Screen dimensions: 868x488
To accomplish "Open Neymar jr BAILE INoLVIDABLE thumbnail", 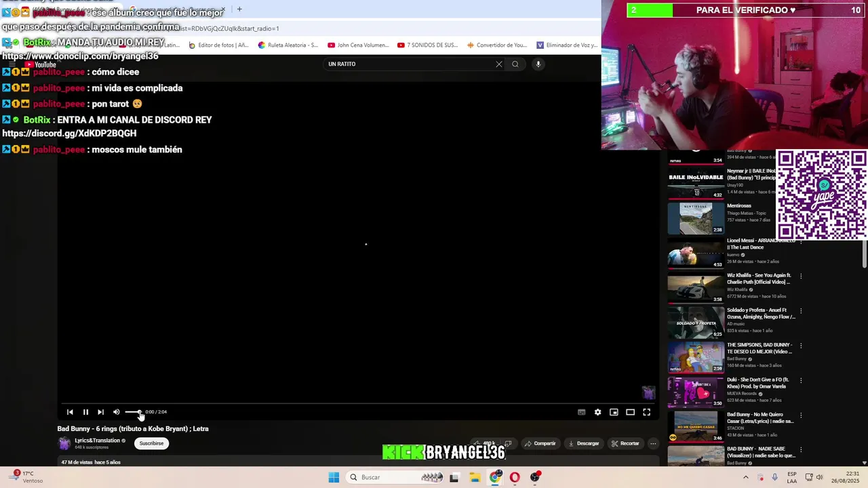I will [x=696, y=184].
